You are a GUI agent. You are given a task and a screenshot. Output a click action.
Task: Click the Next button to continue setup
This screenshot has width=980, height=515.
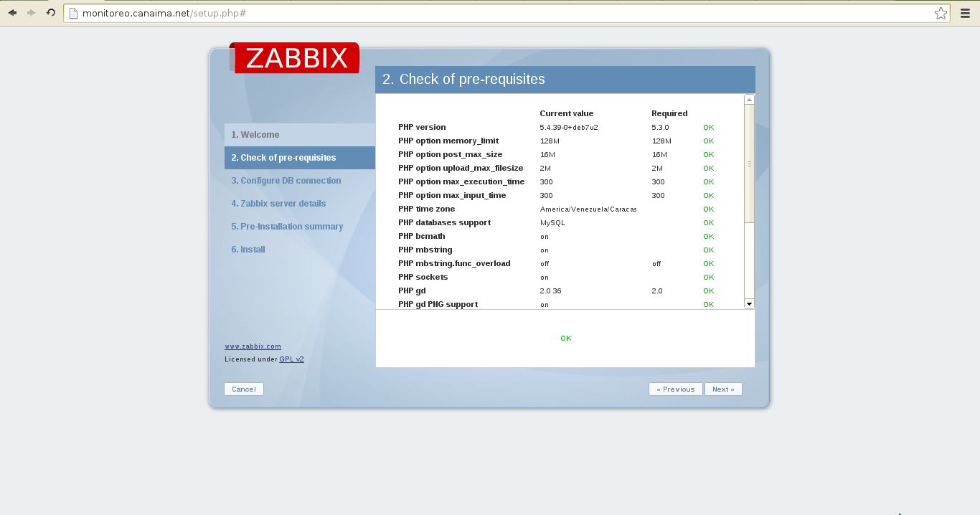click(x=723, y=389)
